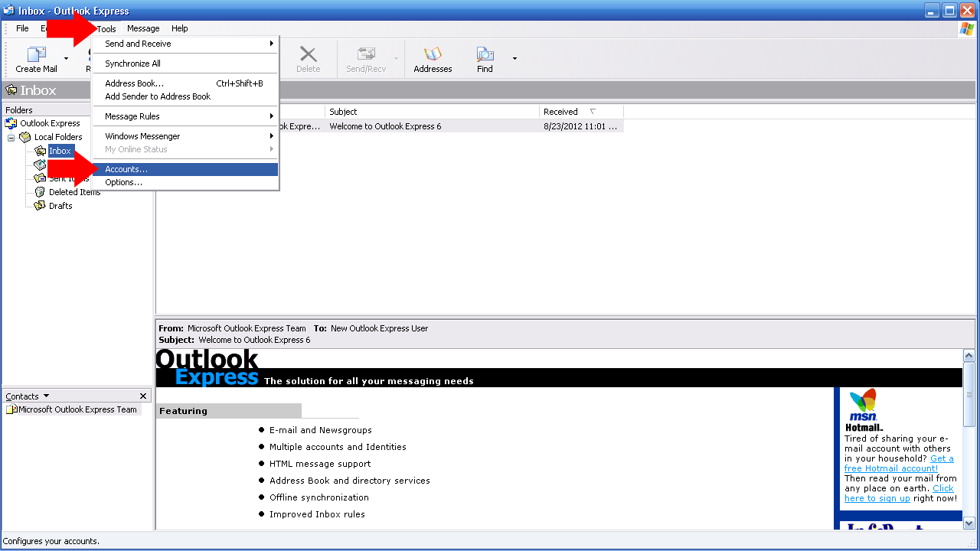
Task: Click the Drafts folder icon
Action: [x=40, y=206]
